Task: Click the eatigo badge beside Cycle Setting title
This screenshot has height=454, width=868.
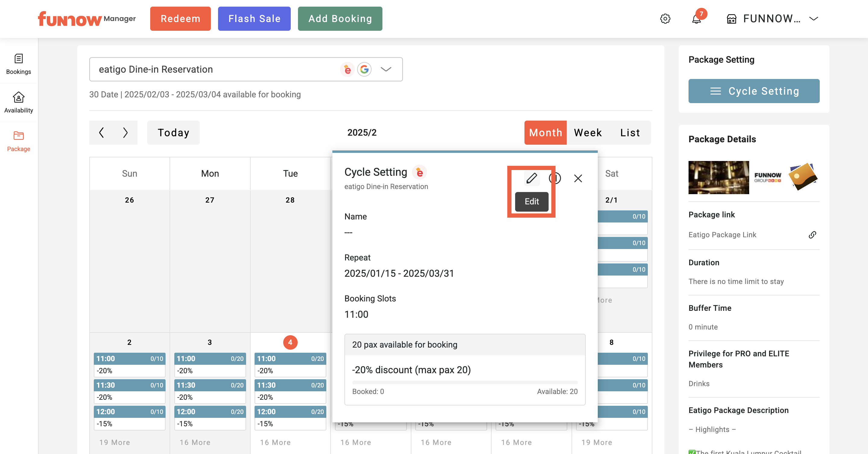Action: tap(420, 172)
